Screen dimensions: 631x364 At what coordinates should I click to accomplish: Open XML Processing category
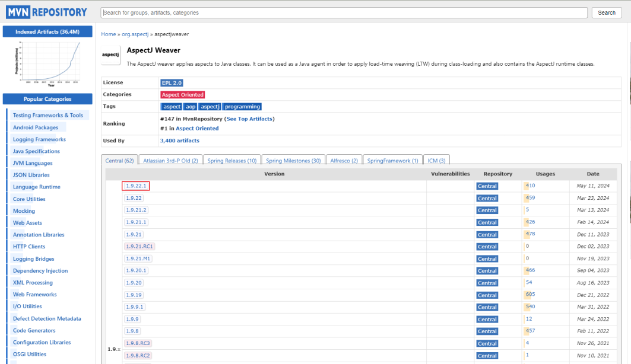pos(33,283)
